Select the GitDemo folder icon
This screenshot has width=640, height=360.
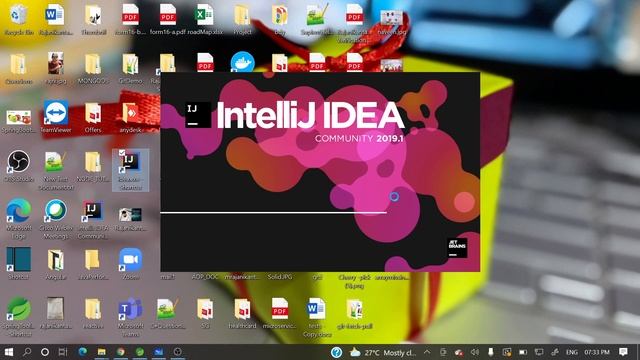[x=130, y=68]
